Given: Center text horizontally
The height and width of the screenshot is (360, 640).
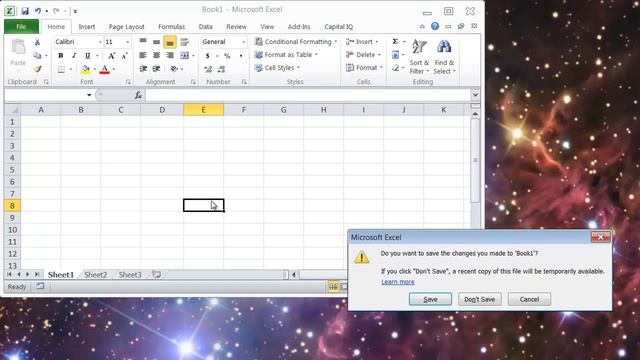Looking at the screenshot, I should coord(156,56).
